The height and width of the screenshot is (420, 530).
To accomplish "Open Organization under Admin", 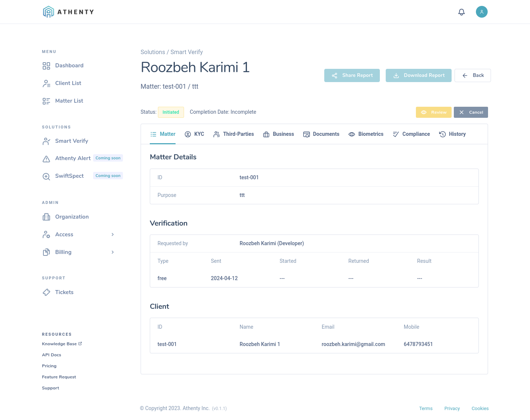I will (72, 217).
